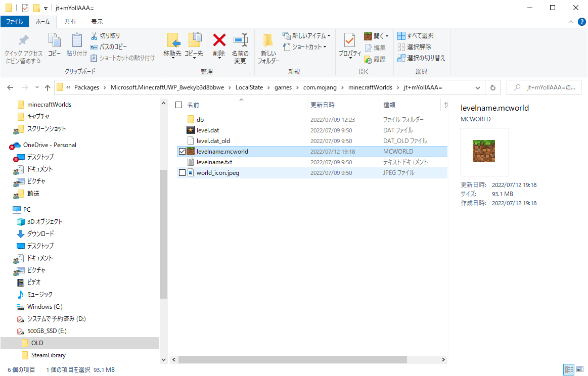Screen dimensions: 588x376
Task: Switch to details view icon in status bar
Action: point(569,369)
